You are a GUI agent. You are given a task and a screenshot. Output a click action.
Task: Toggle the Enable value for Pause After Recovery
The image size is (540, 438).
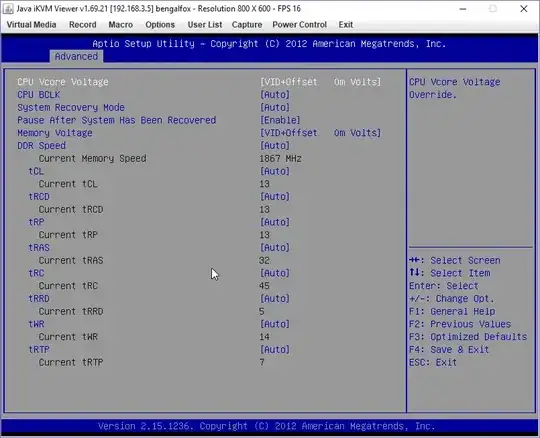pos(280,120)
